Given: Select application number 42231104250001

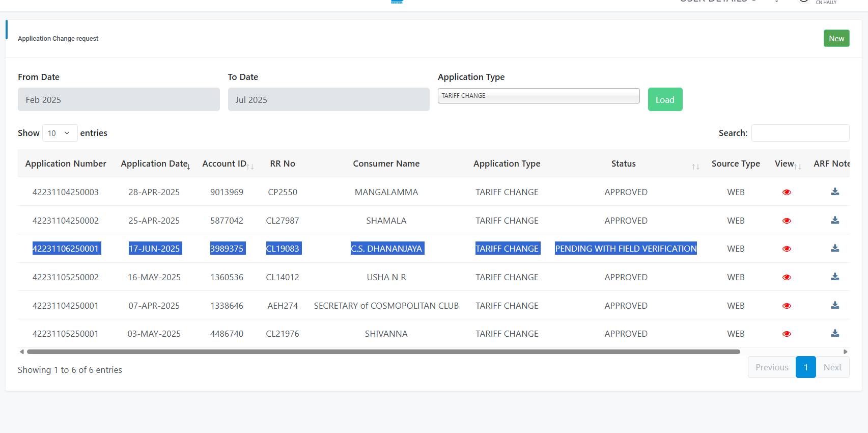Looking at the screenshot, I should coord(66,306).
